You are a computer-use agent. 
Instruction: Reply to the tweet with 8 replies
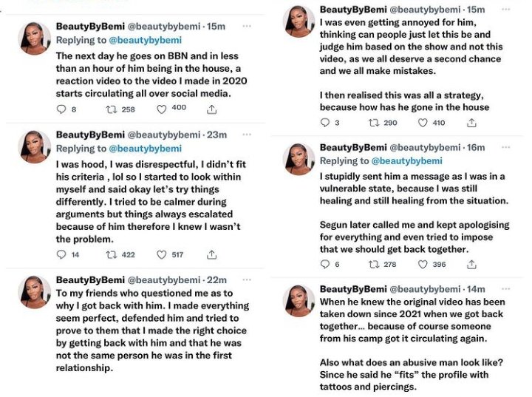pyautogui.click(x=62, y=109)
